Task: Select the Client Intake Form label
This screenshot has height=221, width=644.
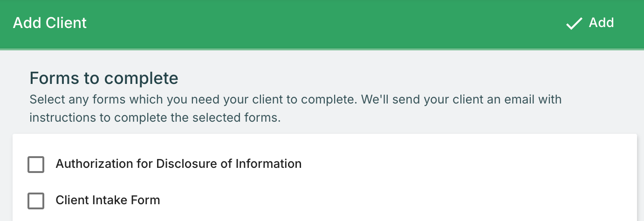Action: tap(108, 200)
